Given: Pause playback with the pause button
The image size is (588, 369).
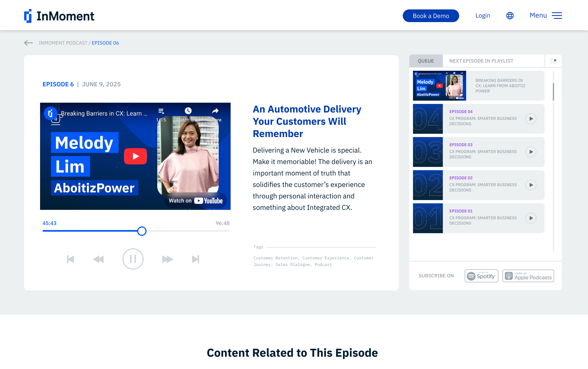Looking at the screenshot, I should pos(133,259).
